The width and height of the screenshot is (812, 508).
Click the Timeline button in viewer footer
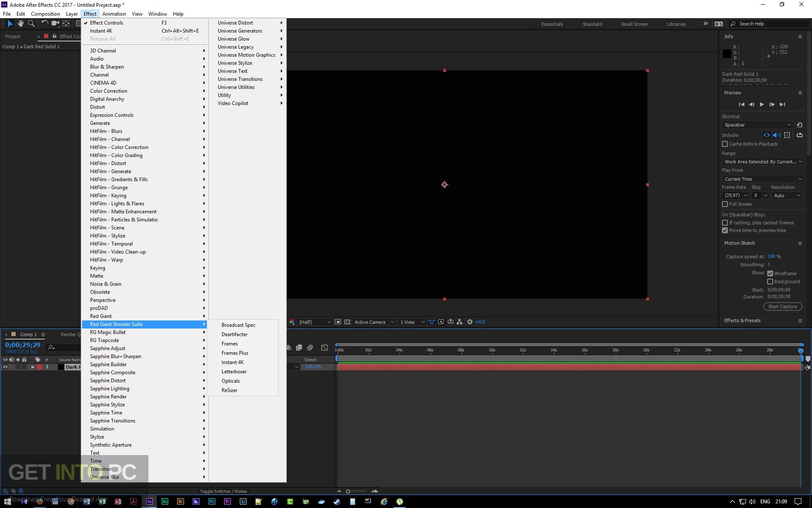click(450, 322)
